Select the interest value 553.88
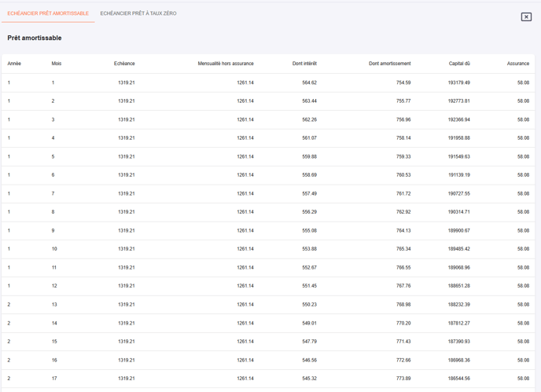The width and height of the screenshot is (541, 392). (309, 249)
